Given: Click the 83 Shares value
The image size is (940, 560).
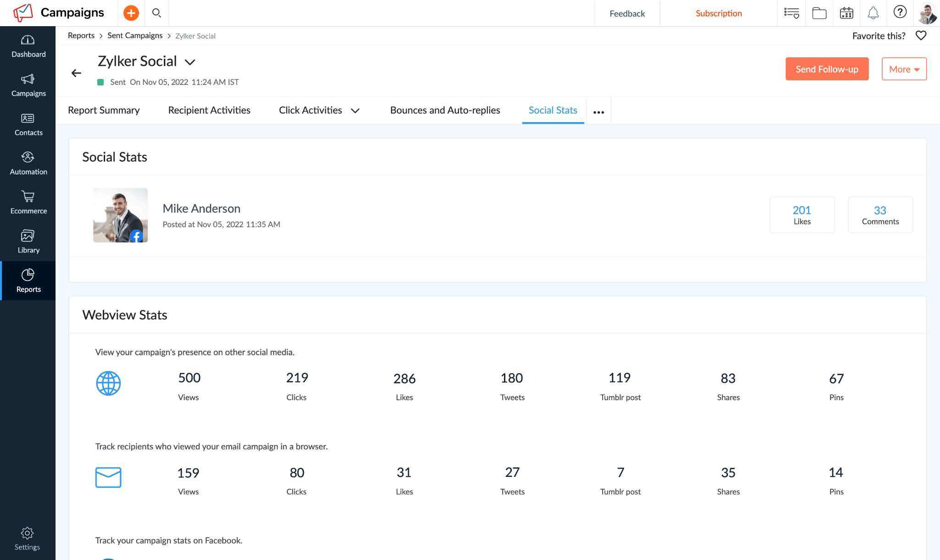Looking at the screenshot, I should coord(728,378).
